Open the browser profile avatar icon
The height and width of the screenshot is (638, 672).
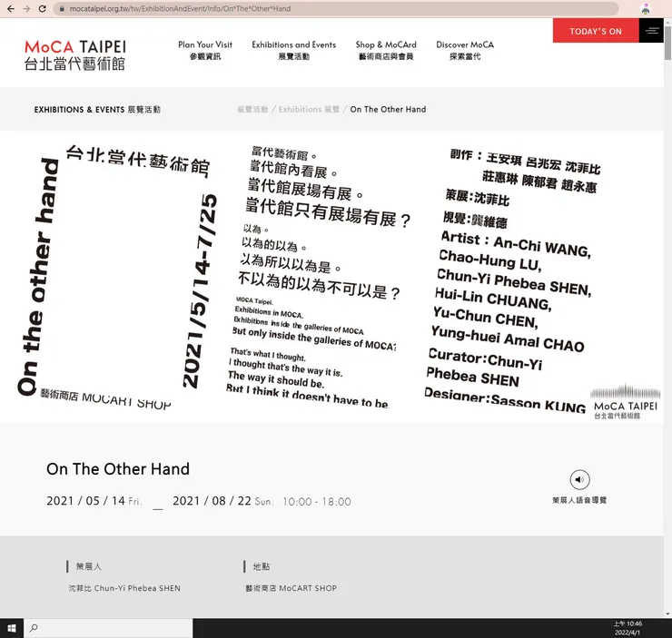[646, 8]
